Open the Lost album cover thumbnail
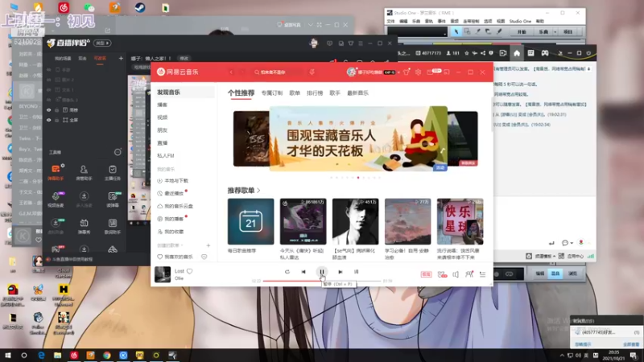644x362 pixels. point(163,274)
